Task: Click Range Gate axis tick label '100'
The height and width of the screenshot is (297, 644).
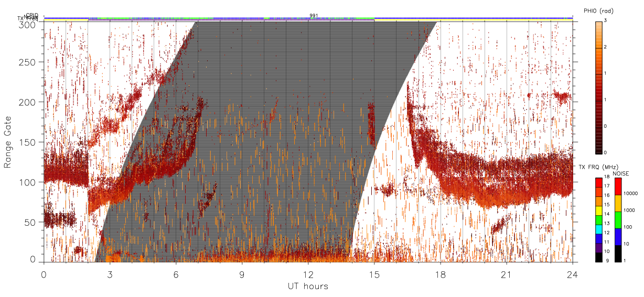Action: tap(29, 182)
